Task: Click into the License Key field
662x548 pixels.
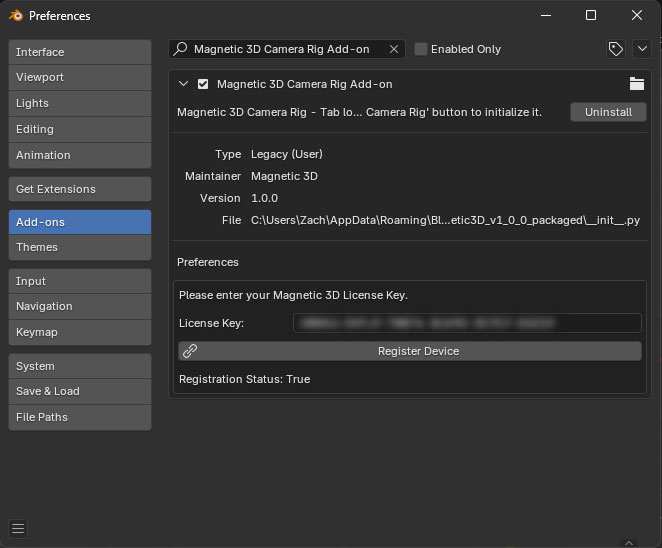Action: (467, 323)
